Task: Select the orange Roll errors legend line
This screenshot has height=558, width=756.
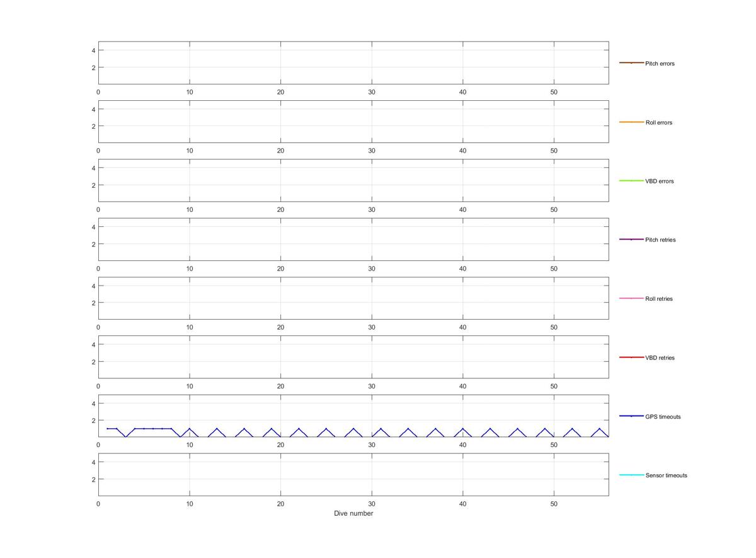Action: pos(631,122)
